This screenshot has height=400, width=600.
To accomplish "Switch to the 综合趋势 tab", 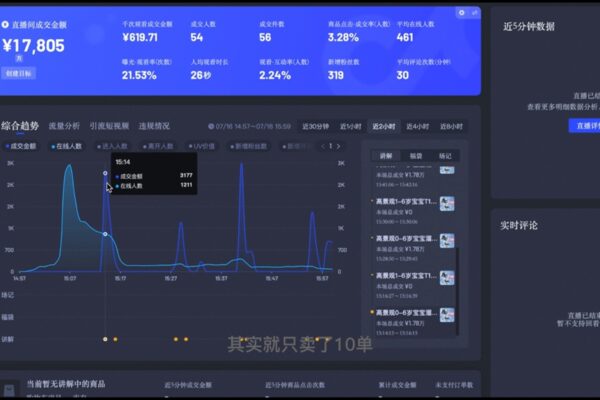I will coord(20,126).
